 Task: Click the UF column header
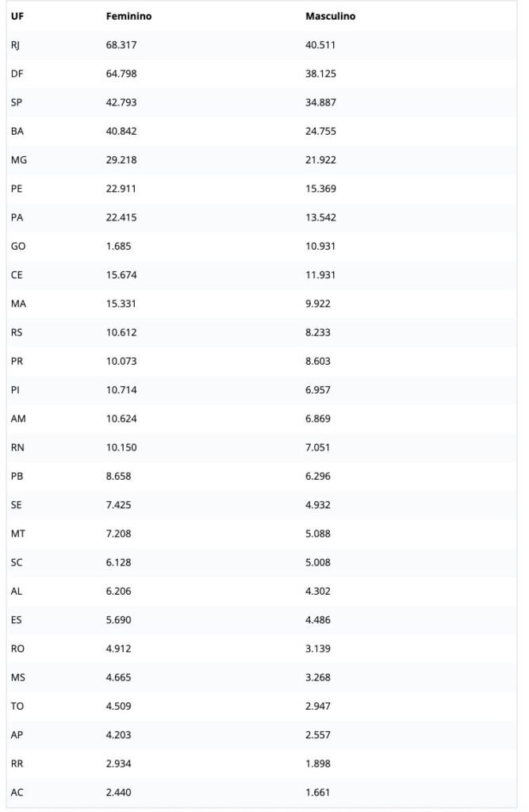tap(17, 17)
